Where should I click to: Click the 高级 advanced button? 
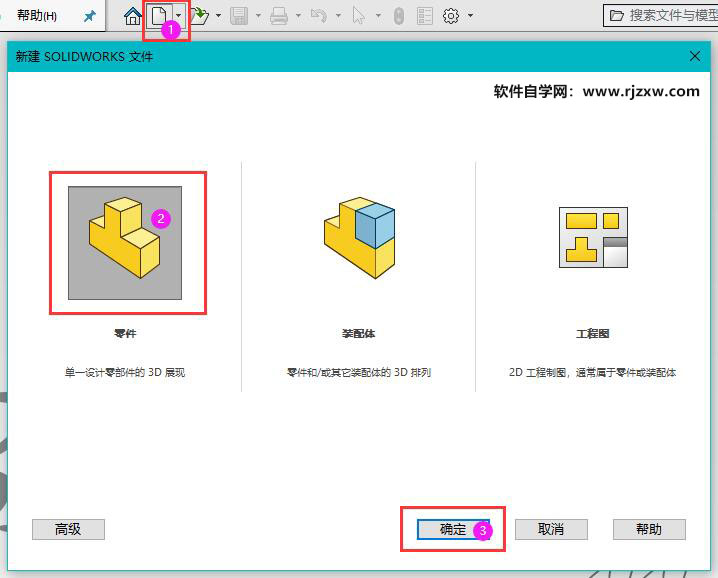(x=68, y=529)
